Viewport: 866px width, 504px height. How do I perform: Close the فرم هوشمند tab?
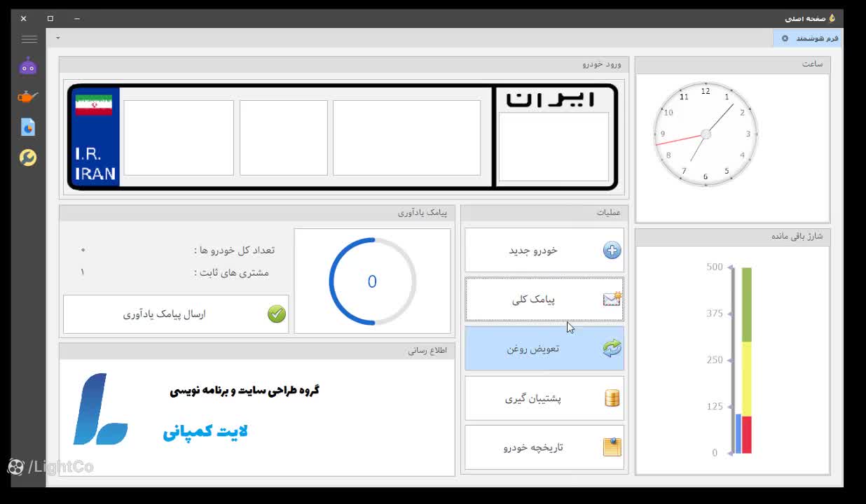coord(785,38)
